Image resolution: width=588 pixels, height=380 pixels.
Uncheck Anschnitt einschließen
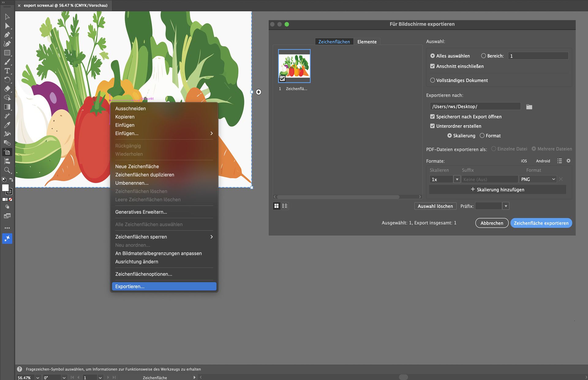point(432,66)
